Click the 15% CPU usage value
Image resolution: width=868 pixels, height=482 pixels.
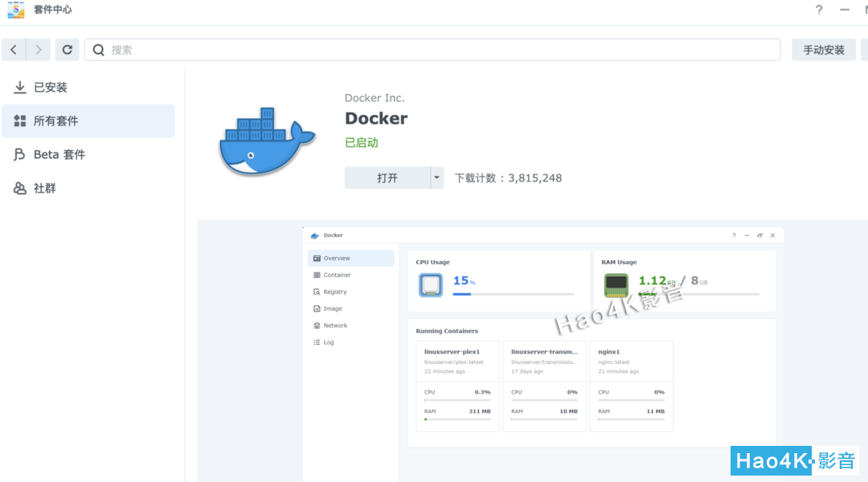point(464,281)
